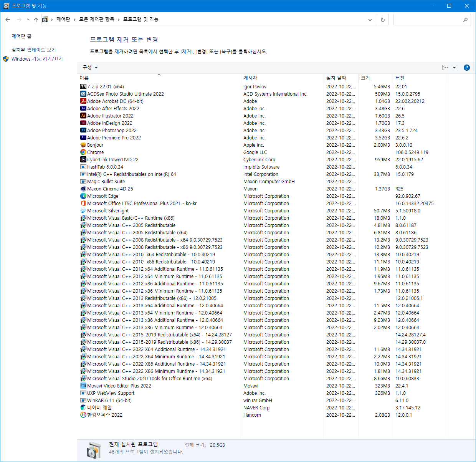
Task: Select the Movavi Video Editor Plus icon
Action: [x=83, y=386]
